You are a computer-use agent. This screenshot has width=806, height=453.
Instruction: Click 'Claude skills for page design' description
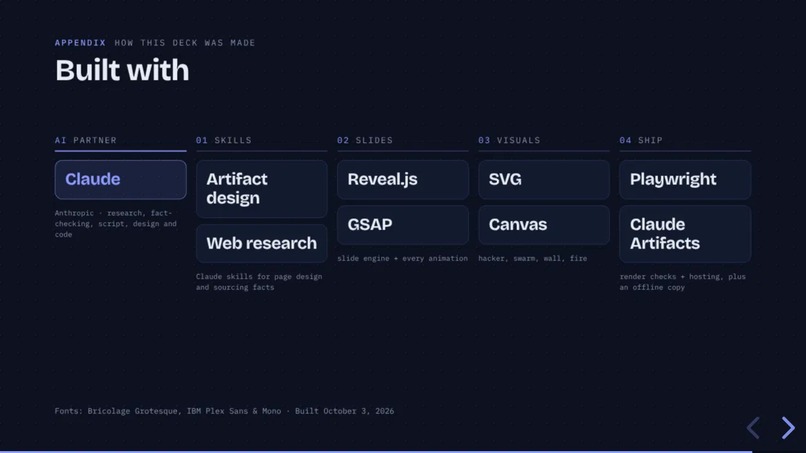259,282
